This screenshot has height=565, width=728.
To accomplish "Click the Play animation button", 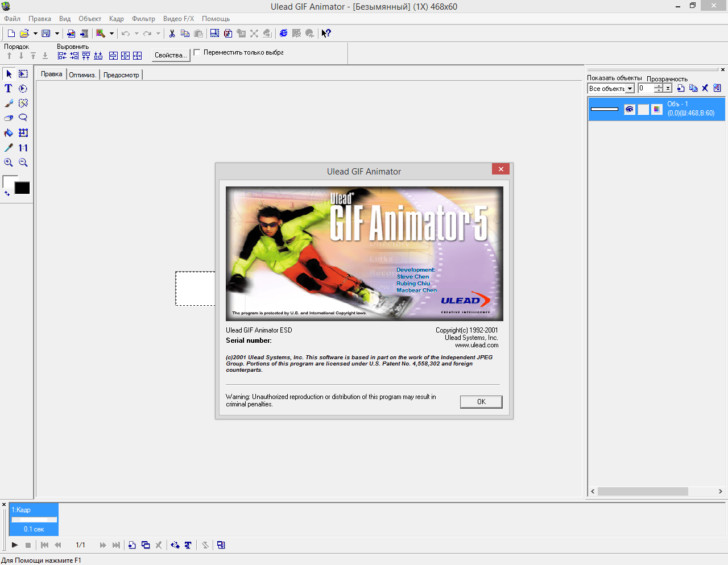I will tap(15, 545).
